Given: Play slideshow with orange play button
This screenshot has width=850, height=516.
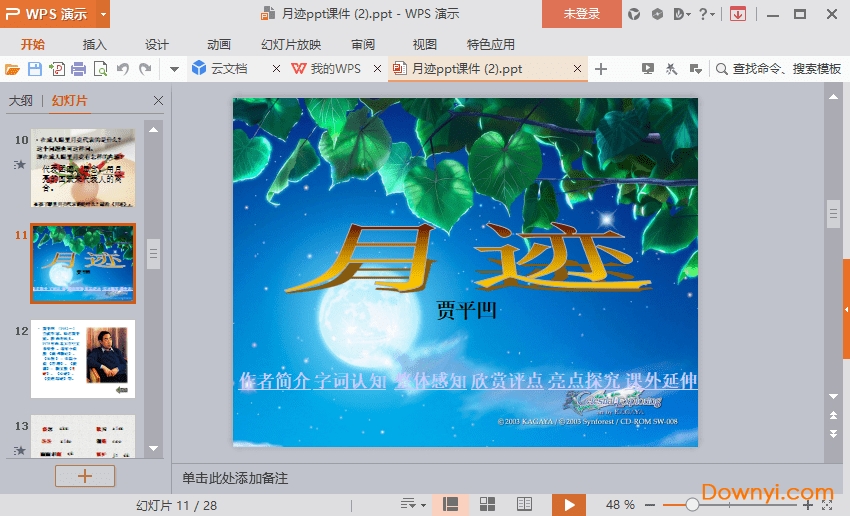Looking at the screenshot, I should coord(569,505).
